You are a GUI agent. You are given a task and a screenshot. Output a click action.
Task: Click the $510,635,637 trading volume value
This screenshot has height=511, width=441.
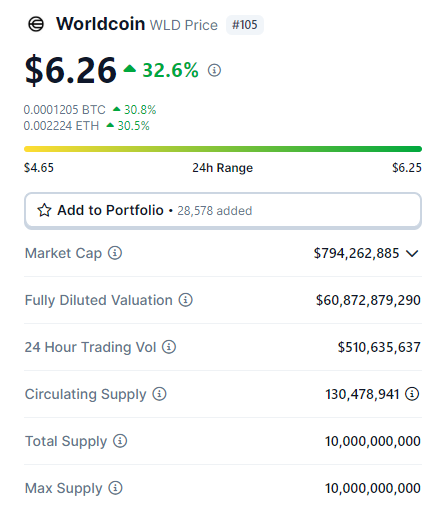[379, 347]
